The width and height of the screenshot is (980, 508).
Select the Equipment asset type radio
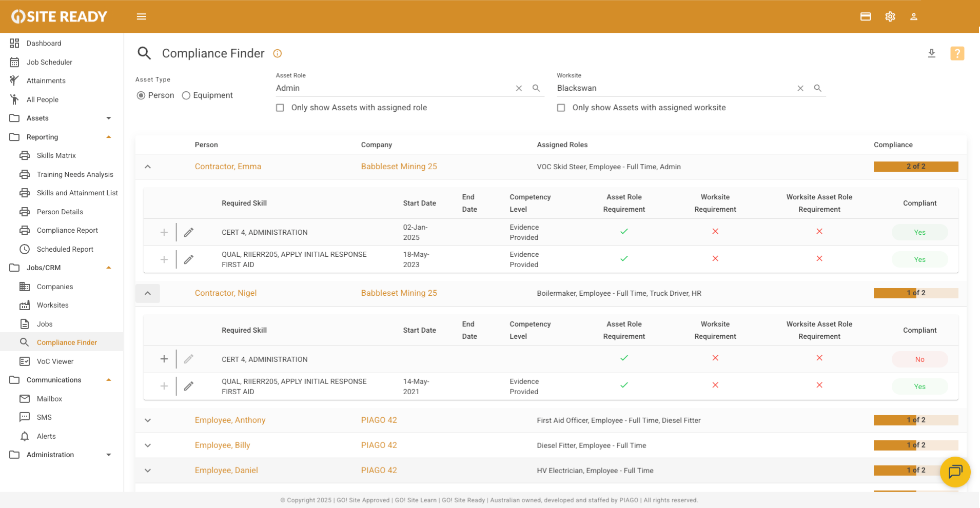tap(186, 95)
